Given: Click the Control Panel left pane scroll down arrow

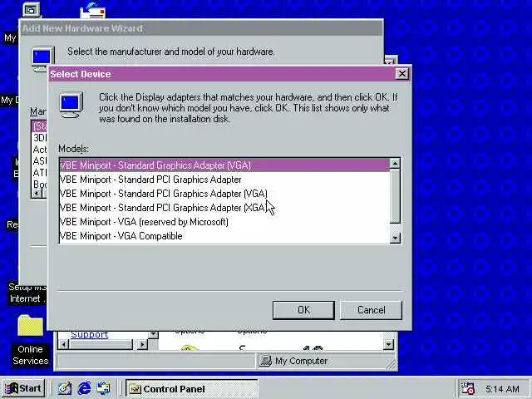Looking at the screenshot, I should coord(153,334).
